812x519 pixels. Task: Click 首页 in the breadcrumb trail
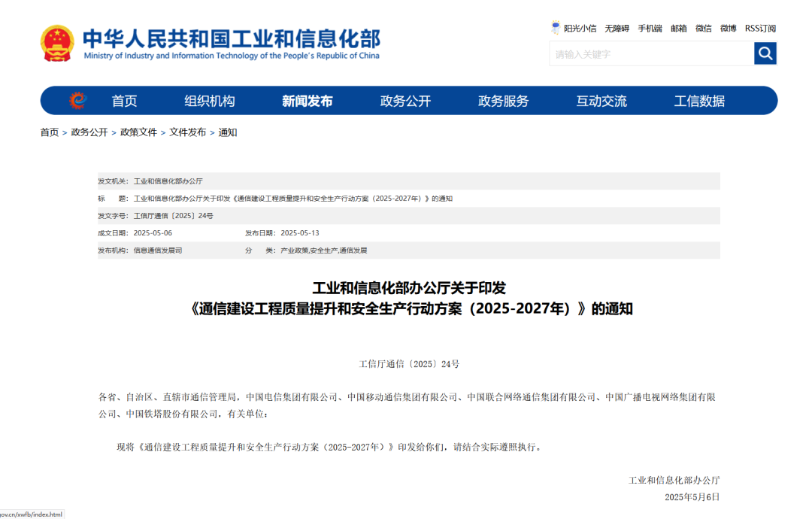[x=50, y=132]
